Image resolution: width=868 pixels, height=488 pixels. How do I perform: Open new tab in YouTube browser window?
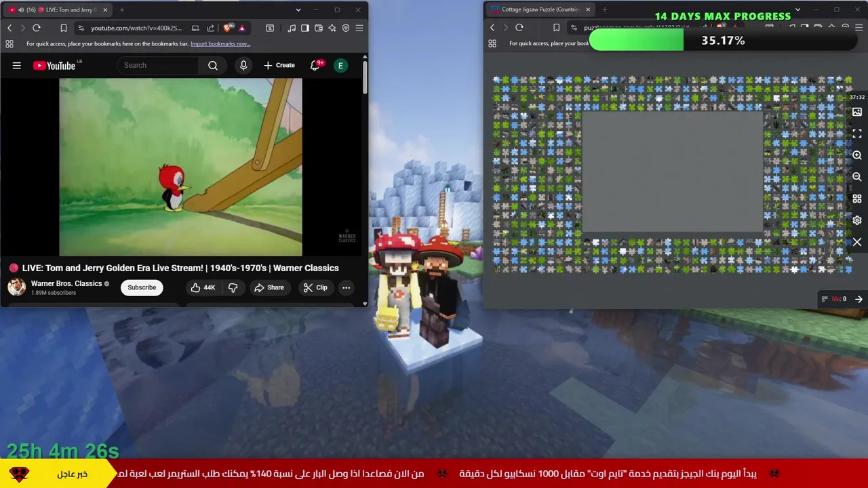(x=122, y=9)
